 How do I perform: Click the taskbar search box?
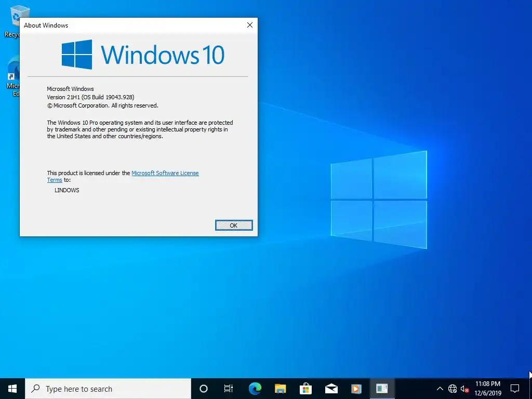108,389
